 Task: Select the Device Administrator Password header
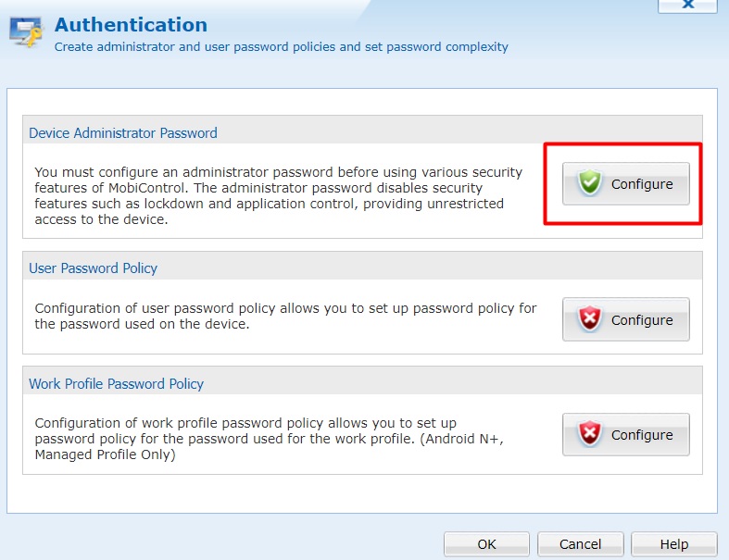point(123,132)
